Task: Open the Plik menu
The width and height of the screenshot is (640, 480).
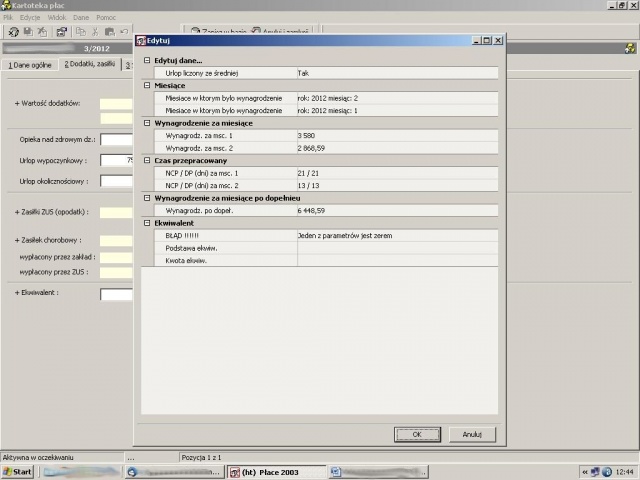Action: click(8, 18)
